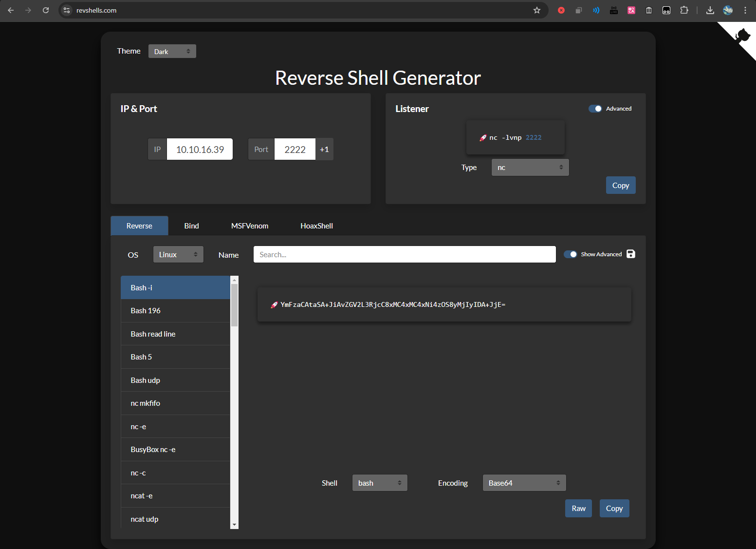Screen dimensions: 756x549
Task: Click the save floppy disk icon
Action: 631,254
